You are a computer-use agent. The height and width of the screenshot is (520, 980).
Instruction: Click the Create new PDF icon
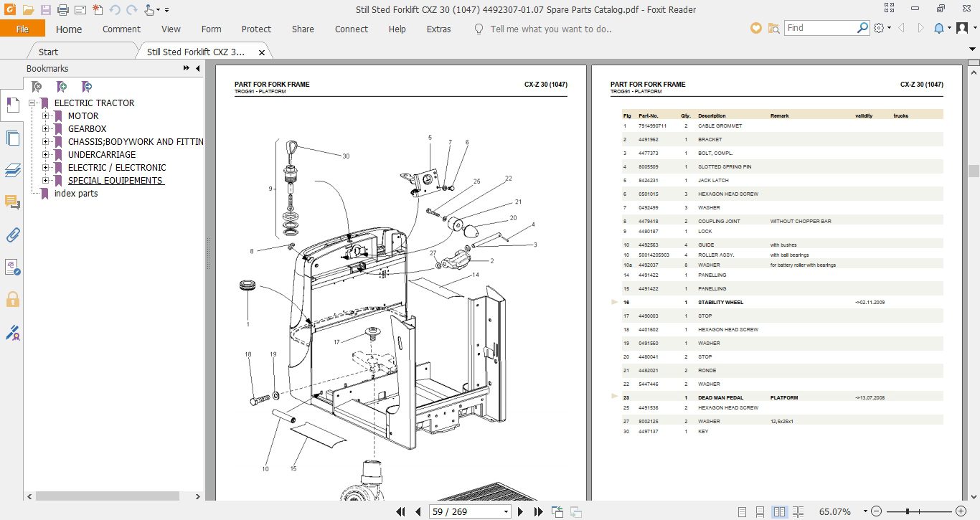(98, 10)
